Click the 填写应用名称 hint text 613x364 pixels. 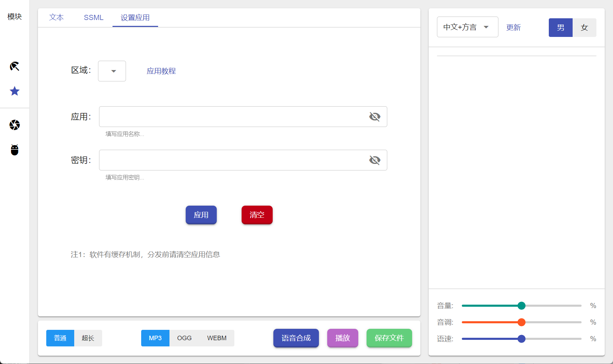click(x=125, y=134)
